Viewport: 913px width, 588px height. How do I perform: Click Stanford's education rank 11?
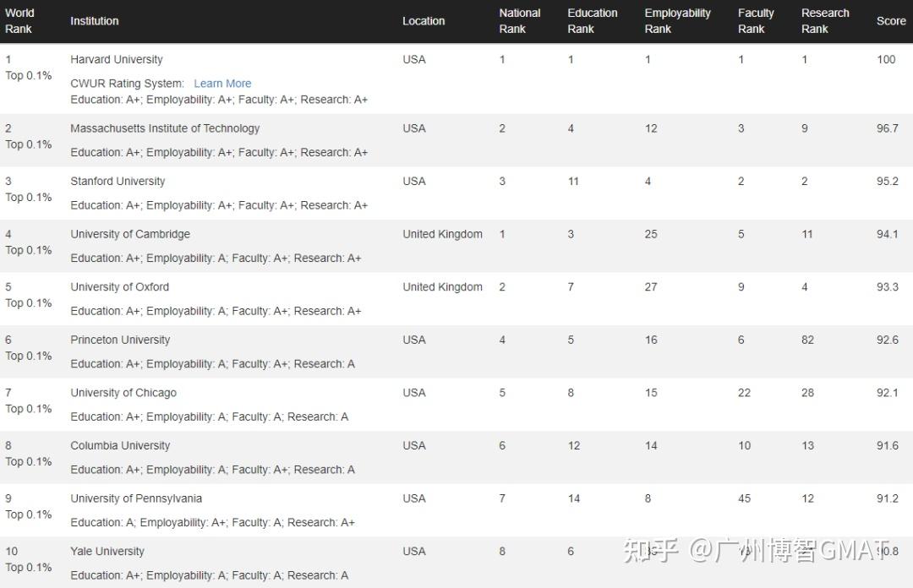[x=573, y=181]
